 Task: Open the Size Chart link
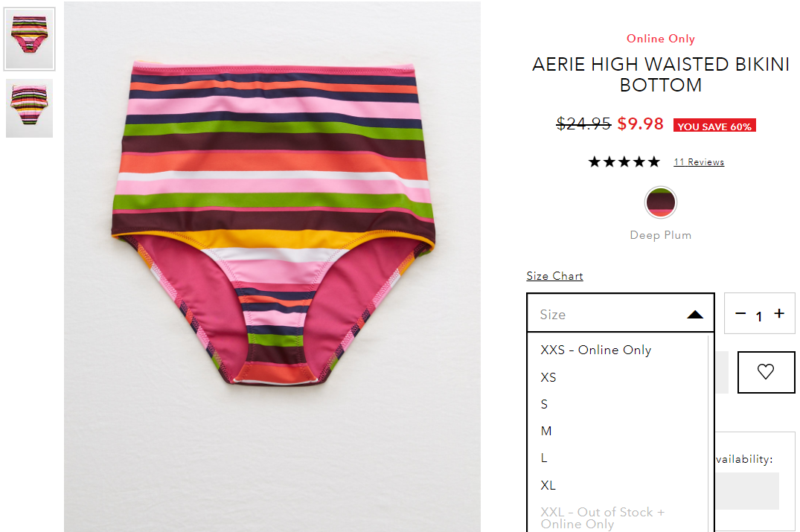(554, 276)
